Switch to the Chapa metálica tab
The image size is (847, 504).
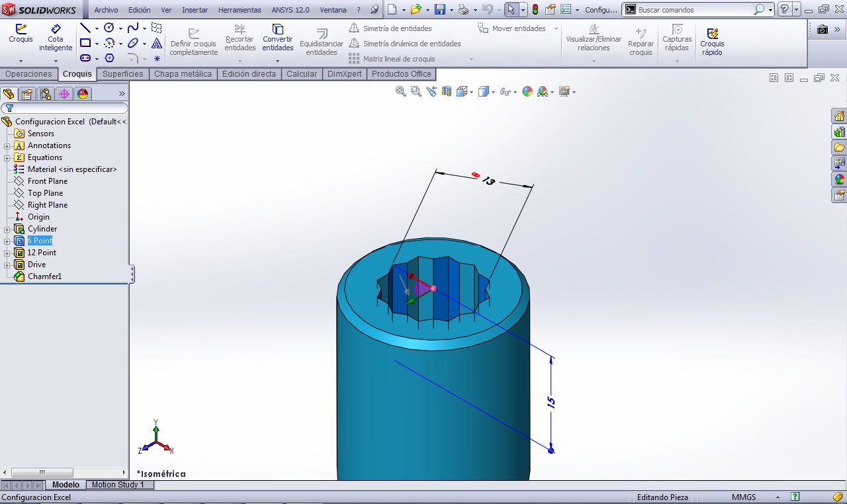tap(183, 74)
